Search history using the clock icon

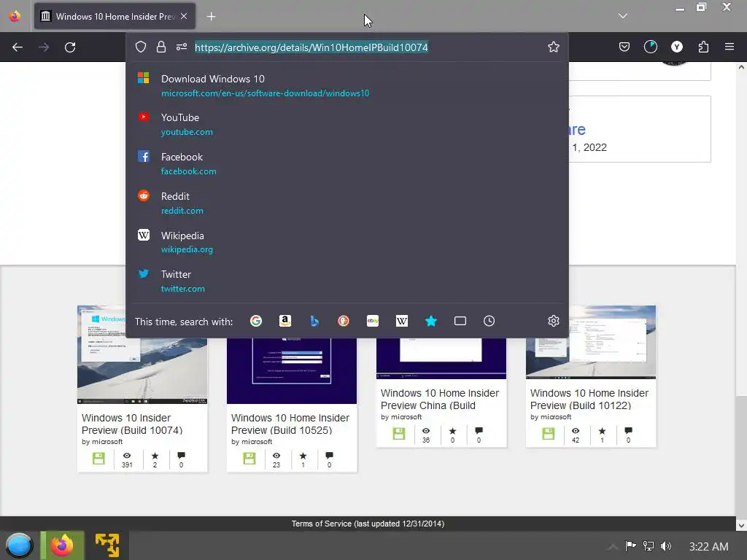coord(489,321)
